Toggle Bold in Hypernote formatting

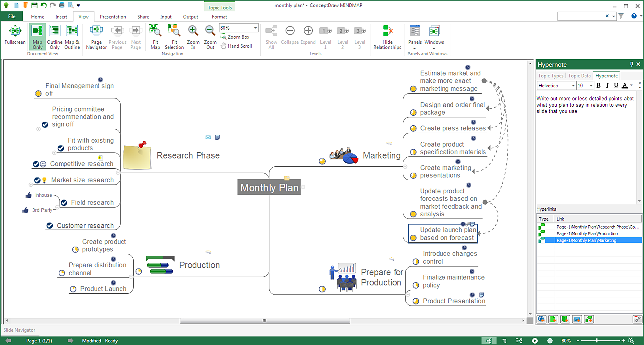pyautogui.click(x=598, y=86)
